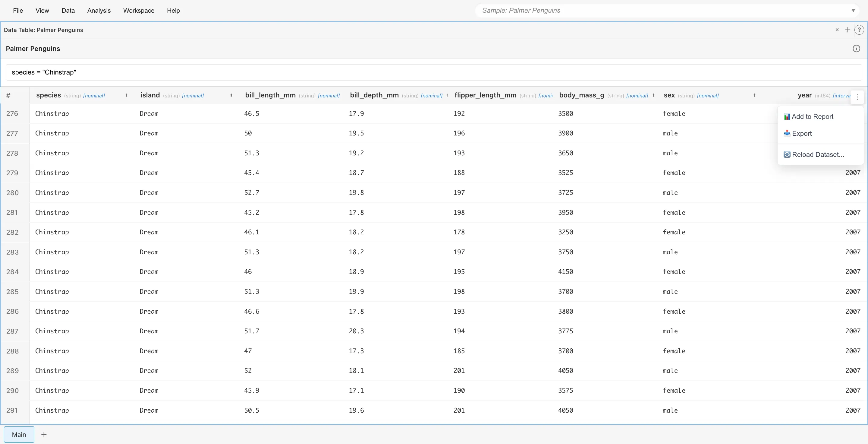The image size is (868, 444).
Task: Open the Sample: Palmer Penguins dropdown arrow
Action: [x=854, y=10]
